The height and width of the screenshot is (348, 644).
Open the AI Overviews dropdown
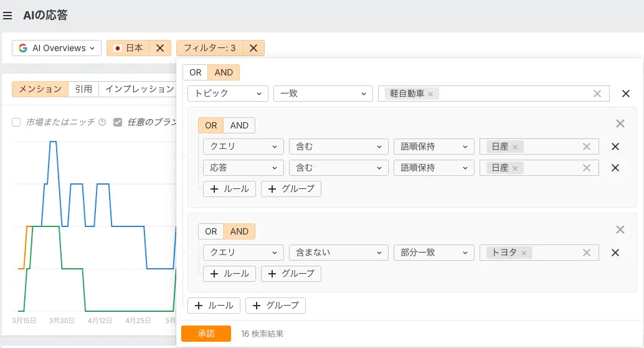(57, 48)
